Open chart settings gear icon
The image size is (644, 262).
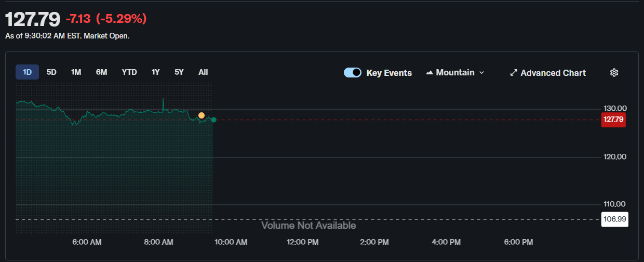(x=614, y=73)
